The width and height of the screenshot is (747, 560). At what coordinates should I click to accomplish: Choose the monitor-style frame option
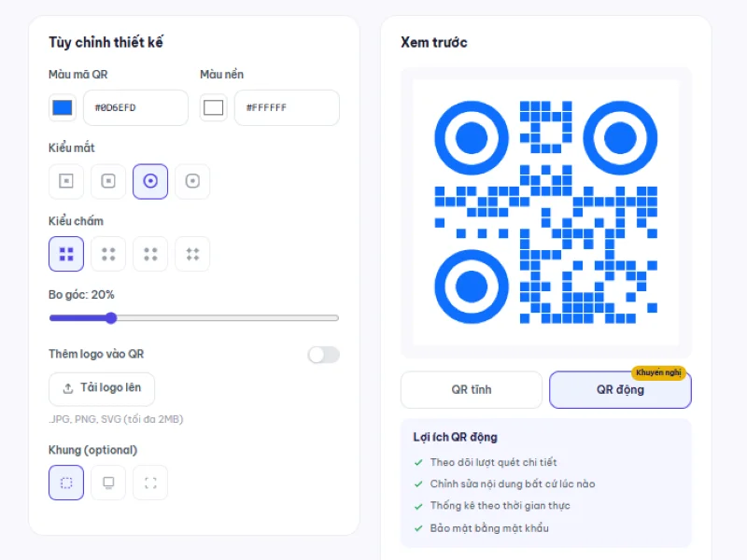coord(108,483)
